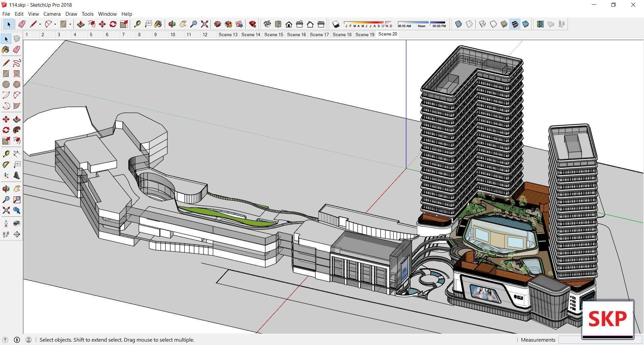This screenshot has width=644, height=345.
Task: Select the Rotate tool in top toolbar
Action: (x=113, y=24)
